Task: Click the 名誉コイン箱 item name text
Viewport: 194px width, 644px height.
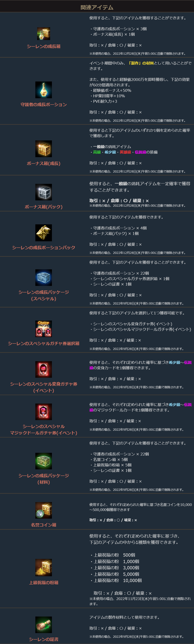Action: click(x=44, y=525)
